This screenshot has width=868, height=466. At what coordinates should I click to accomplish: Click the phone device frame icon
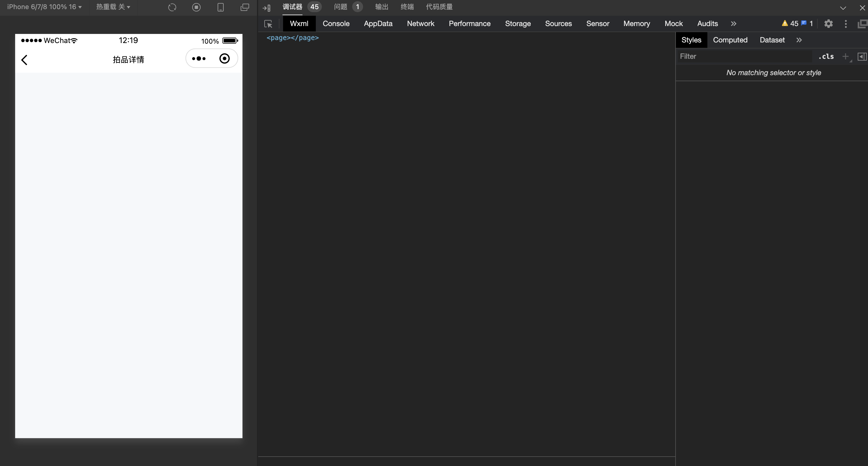click(220, 7)
